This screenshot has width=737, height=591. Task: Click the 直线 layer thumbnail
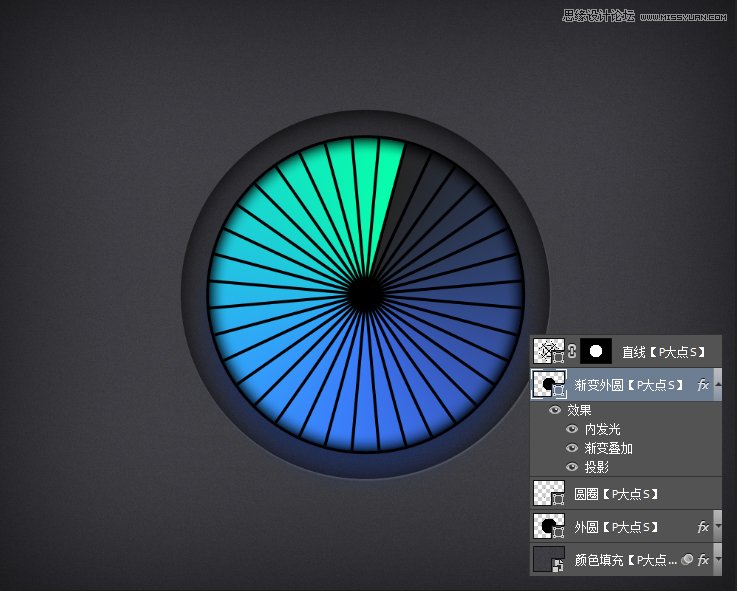click(x=548, y=351)
